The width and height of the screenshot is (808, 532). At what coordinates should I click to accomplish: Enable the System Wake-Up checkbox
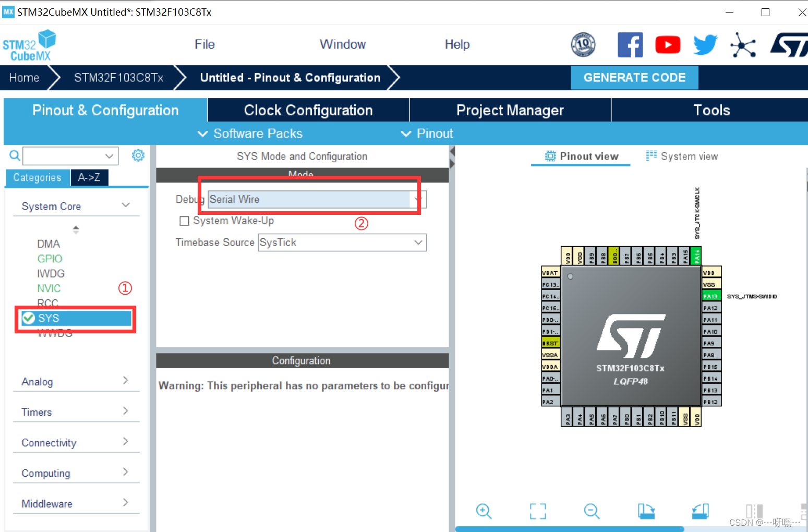coord(184,221)
